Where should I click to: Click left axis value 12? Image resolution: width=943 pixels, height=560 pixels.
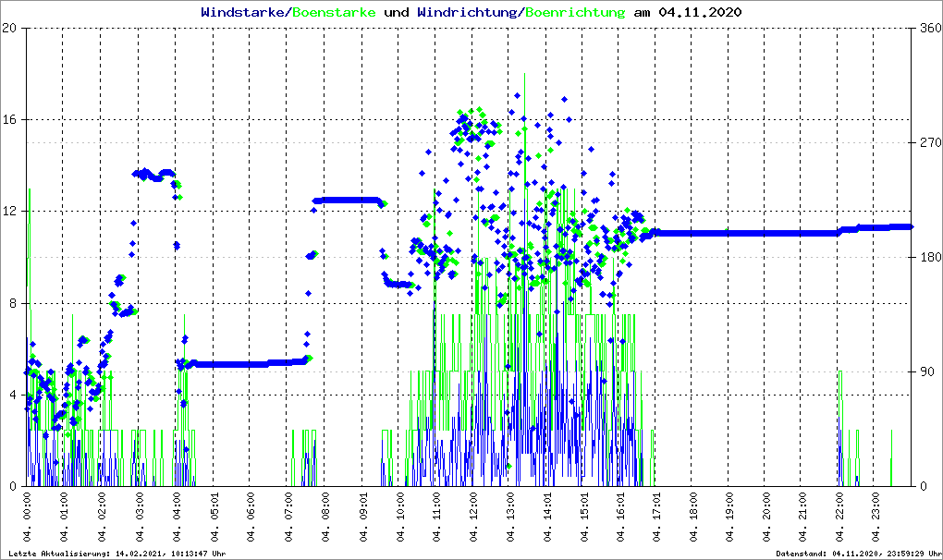pos(9,212)
